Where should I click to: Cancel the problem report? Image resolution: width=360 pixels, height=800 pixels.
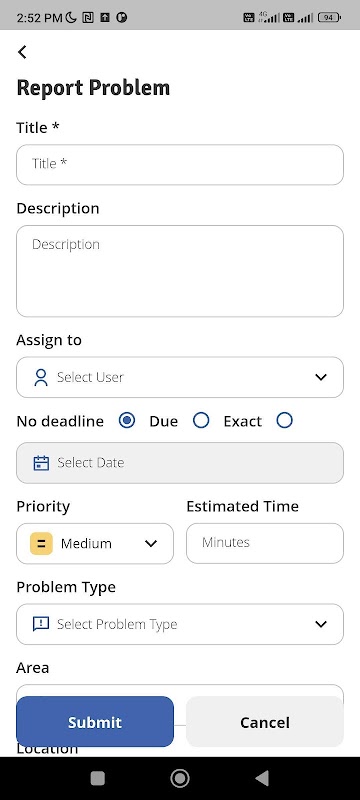coord(265,722)
